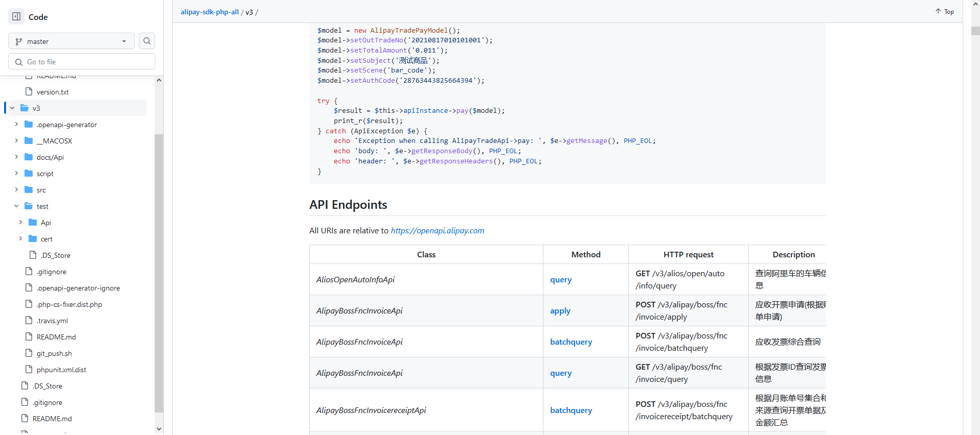Open README.md inside v3 folder
980x435 pixels.
tap(56, 337)
